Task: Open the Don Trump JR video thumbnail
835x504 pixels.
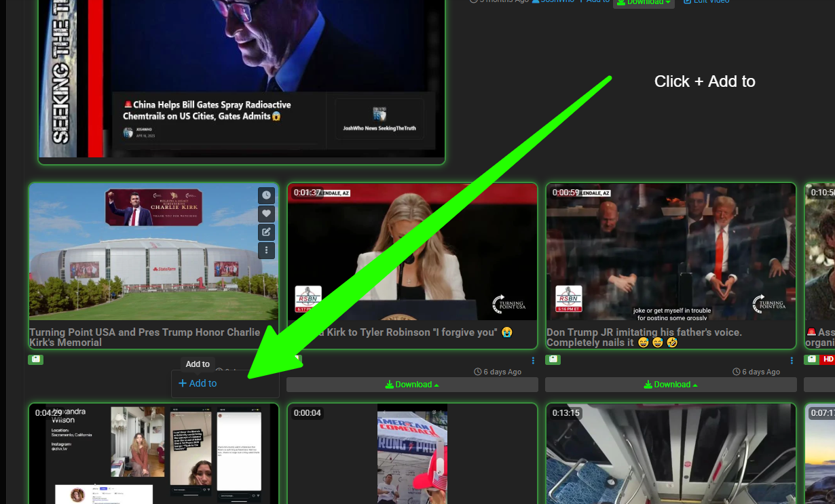Action: click(x=671, y=251)
